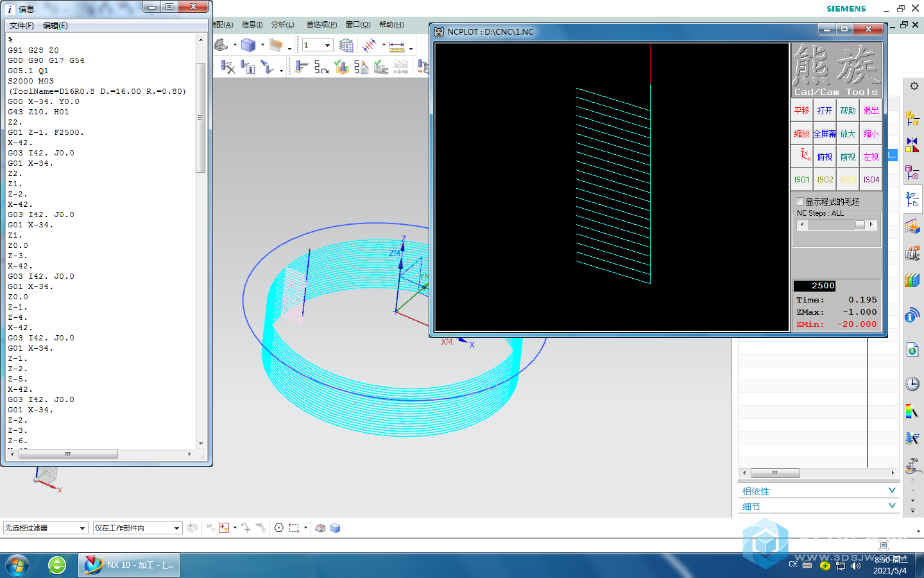Open dropdown arrow next to selection filter icon

click(235, 528)
